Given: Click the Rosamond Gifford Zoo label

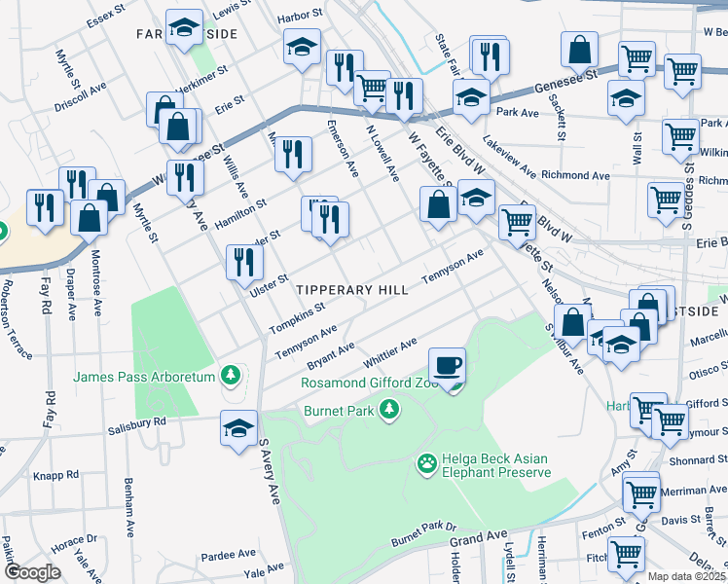Looking at the screenshot, I should (370, 383).
